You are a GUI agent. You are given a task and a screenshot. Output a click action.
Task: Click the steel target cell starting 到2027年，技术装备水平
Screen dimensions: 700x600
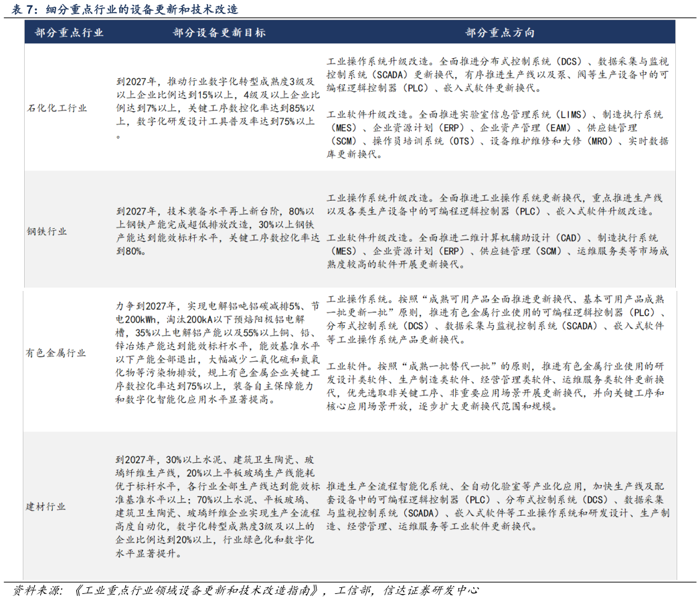pyautogui.click(x=218, y=231)
